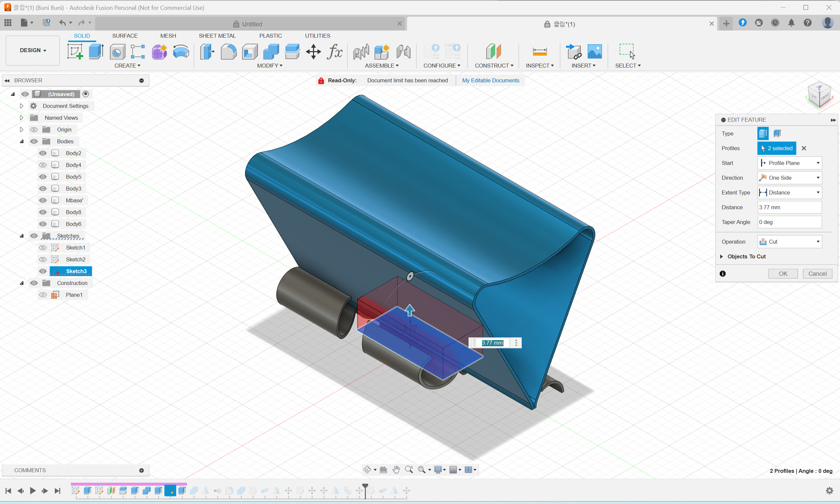
Task: Hide Body2 using its eye icon
Action: pyautogui.click(x=42, y=153)
